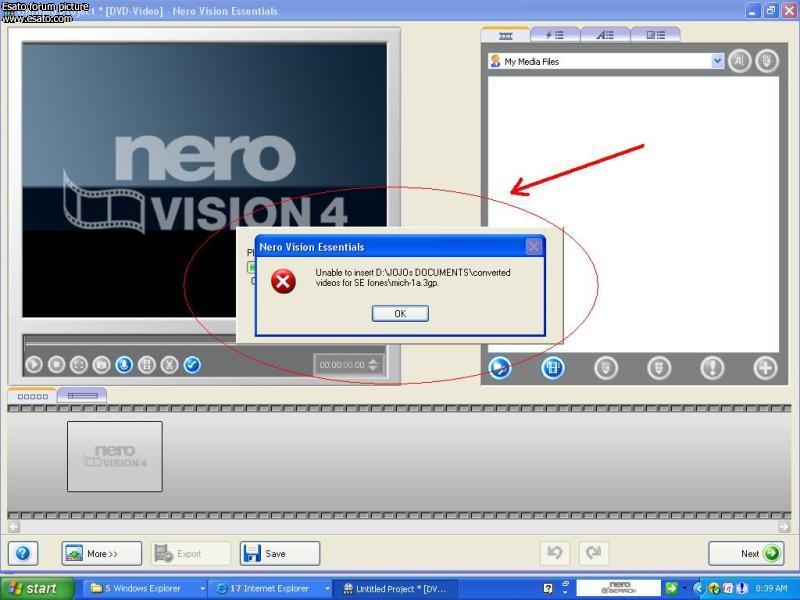Open the Windows Start menu
This screenshot has width=800, height=600.
point(37,589)
